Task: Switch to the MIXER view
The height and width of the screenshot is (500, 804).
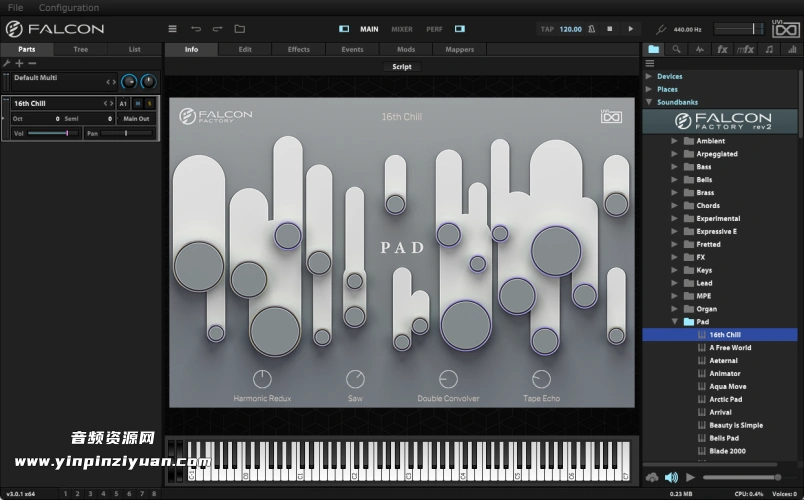Action: pos(402,29)
